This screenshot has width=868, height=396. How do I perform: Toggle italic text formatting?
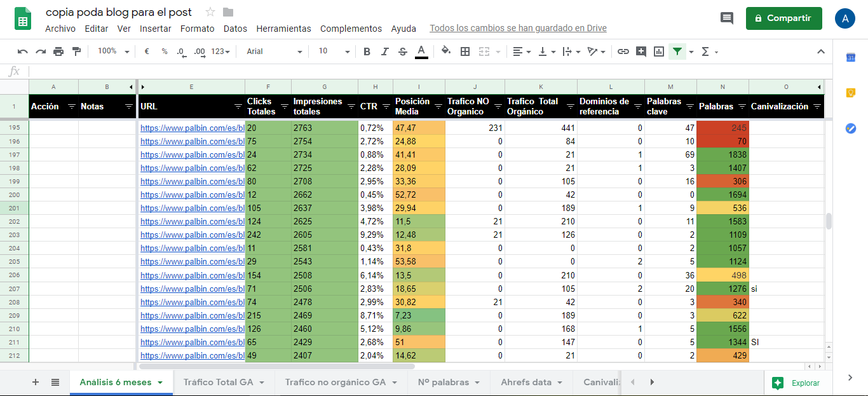pyautogui.click(x=384, y=51)
